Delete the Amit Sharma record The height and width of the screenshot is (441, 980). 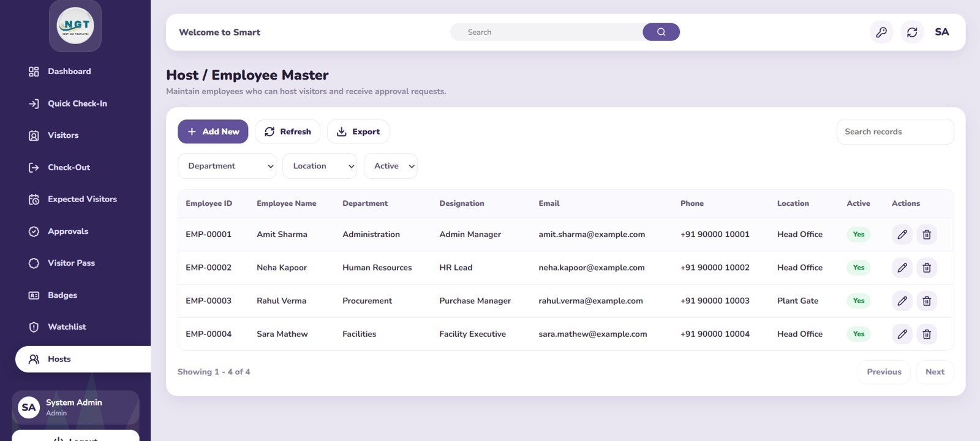[927, 235]
